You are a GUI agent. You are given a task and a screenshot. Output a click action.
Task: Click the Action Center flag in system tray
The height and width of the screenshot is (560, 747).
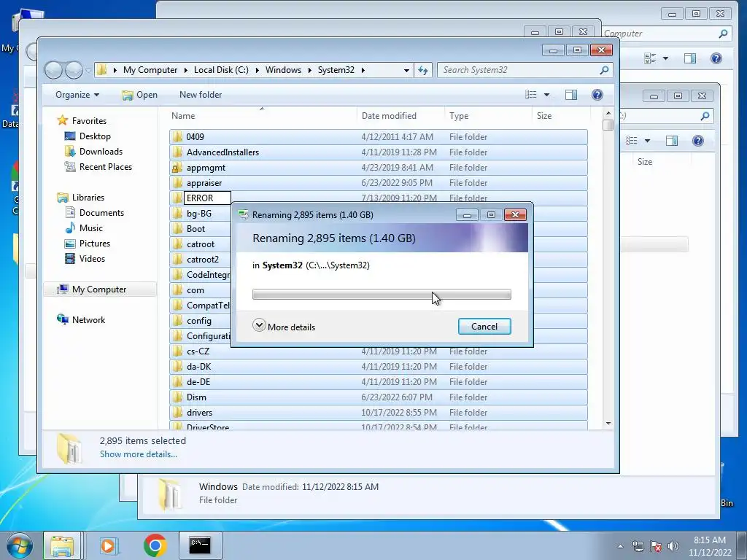point(656,546)
